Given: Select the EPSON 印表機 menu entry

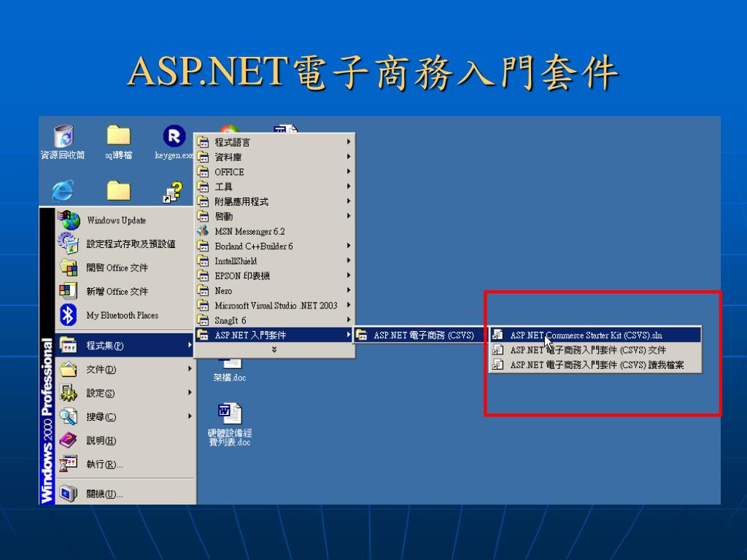Looking at the screenshot, I should pyautogui.click(x=274, y=276).
